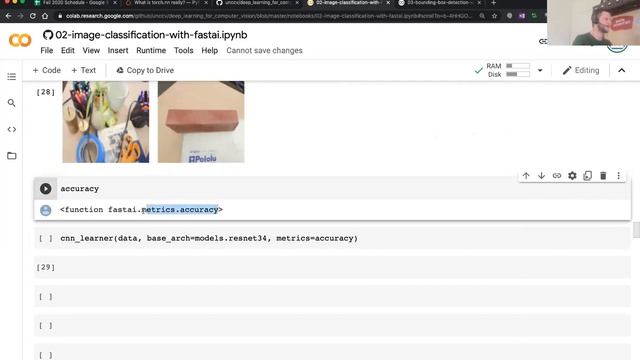Click the notebook vertical scrollbar
Image resolution: width=640 pixels, height=360 pixels.
pyautogui.click(x=636, y=230)
